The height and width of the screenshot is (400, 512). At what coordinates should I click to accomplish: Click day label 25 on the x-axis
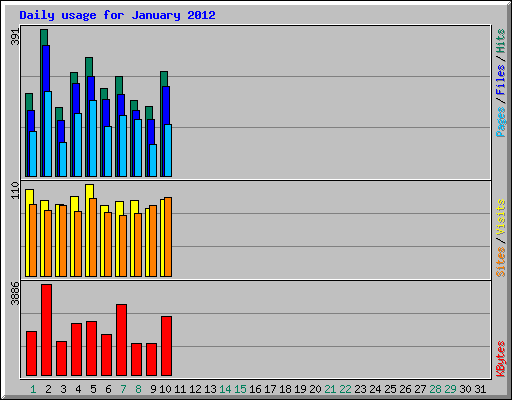pyautogui.click(x=390, y=389)
